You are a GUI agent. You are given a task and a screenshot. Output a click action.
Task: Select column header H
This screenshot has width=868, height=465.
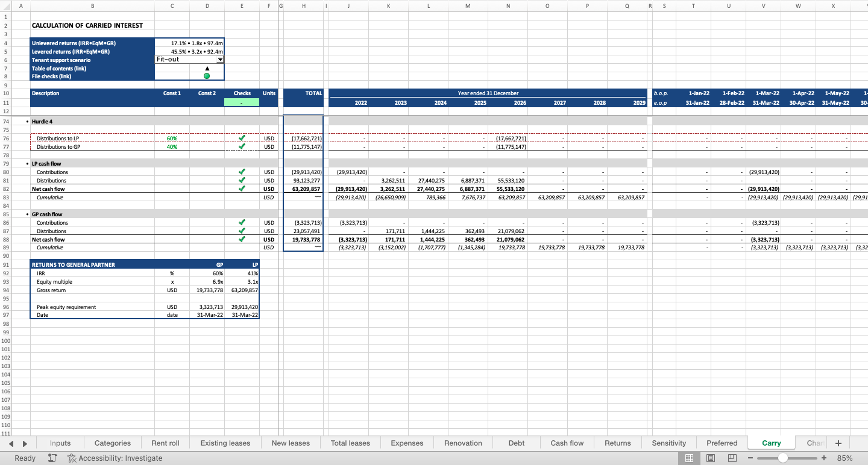pyautogui.click(x=303, y=6)
